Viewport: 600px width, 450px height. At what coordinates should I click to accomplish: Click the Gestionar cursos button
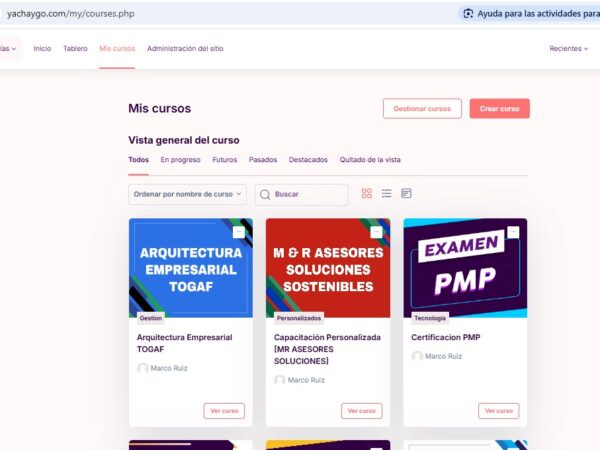point(422,109)
